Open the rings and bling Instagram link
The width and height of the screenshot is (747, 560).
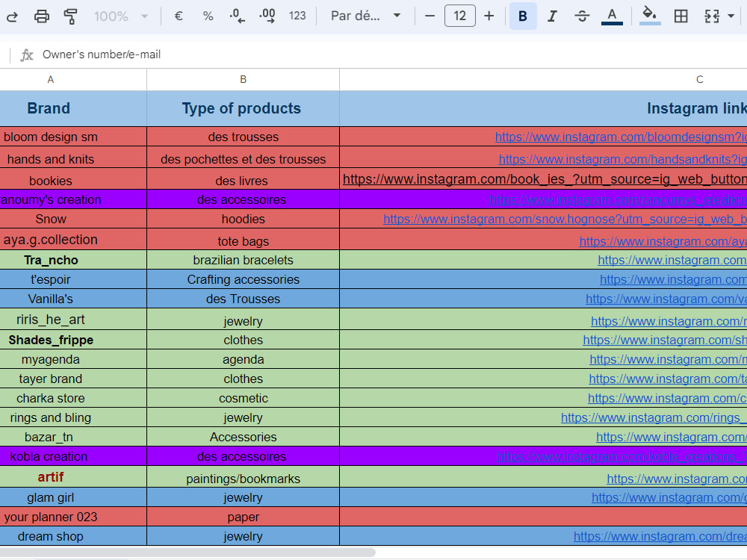point(654,417)
